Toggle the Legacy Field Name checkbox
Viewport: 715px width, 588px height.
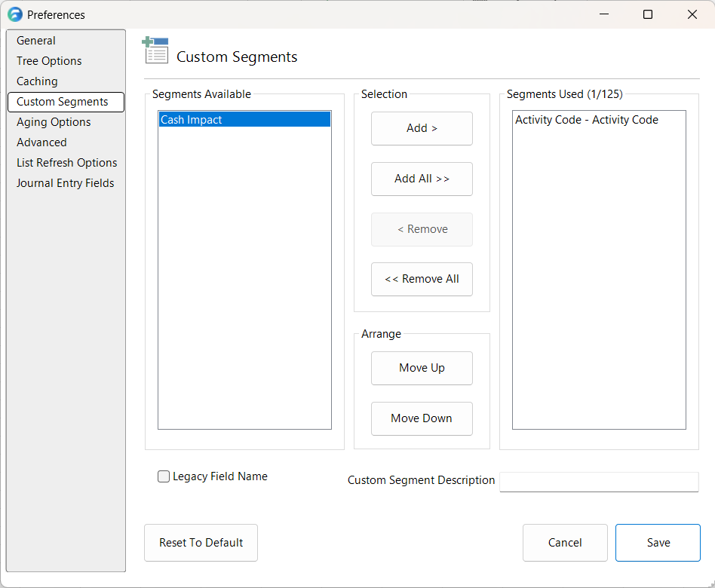coord(163,476)
